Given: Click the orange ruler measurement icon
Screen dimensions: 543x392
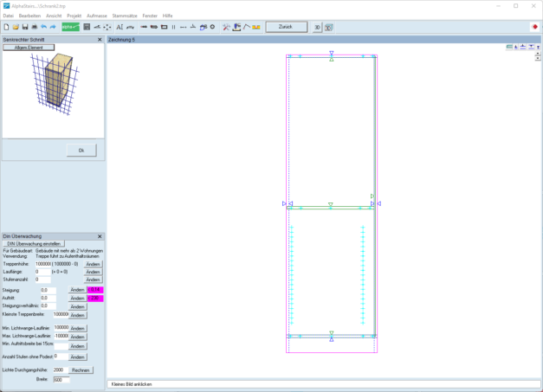Looking at the screenshot, I should (x=256, y=27).
